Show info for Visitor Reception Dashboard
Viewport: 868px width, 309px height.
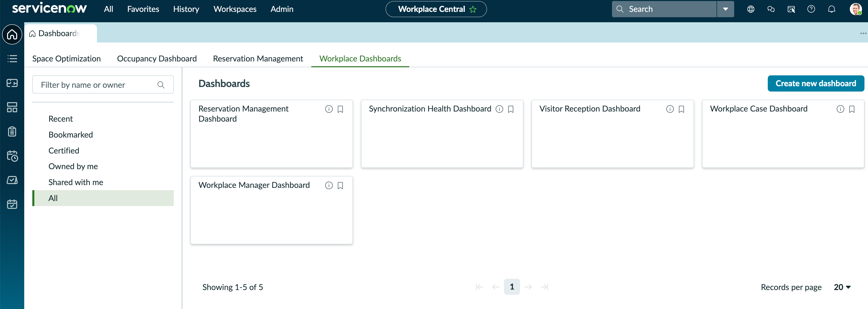670,109
